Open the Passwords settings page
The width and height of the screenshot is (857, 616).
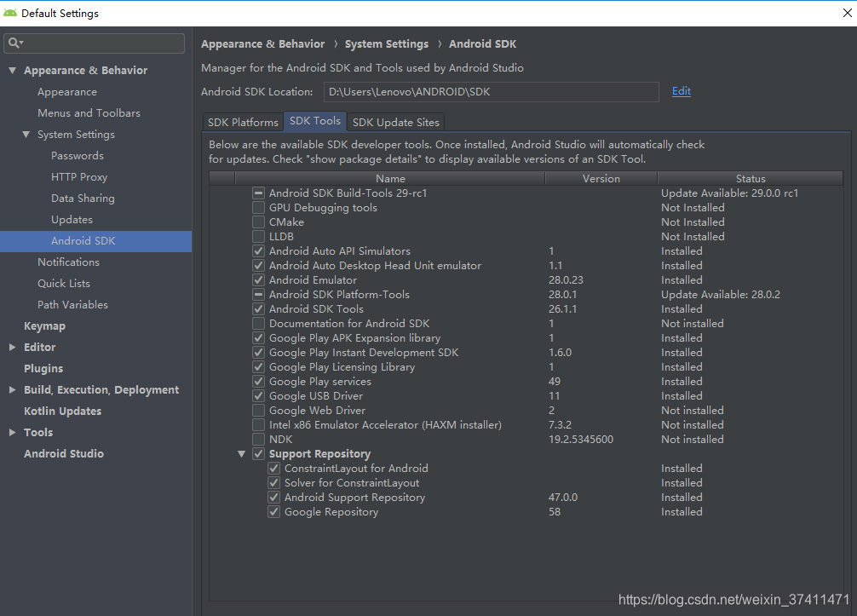(x=77, y=156)
